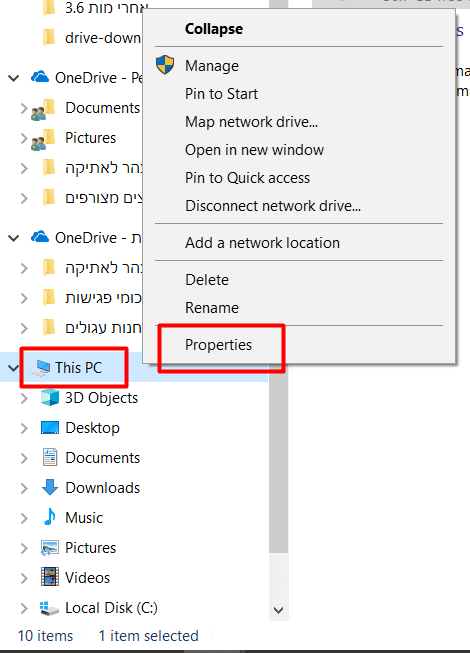Select the Videos film strip icon
This screenshot has width=470, height=653.
pos(50,577)
